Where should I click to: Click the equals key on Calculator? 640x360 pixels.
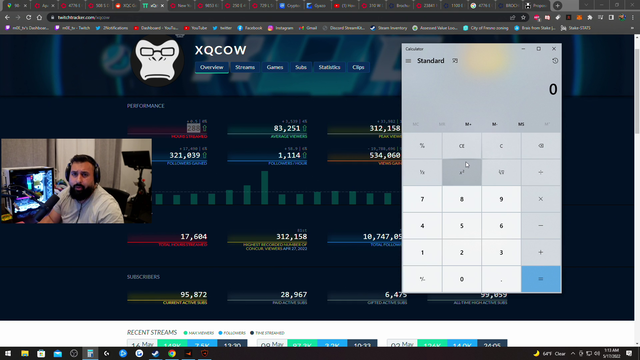pos(541,279)
